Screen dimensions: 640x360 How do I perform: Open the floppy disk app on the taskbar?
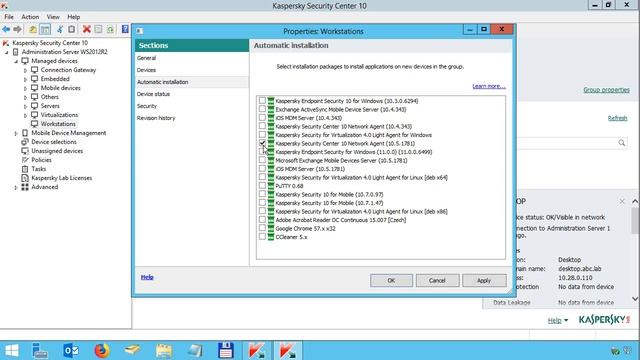[226, 351]
